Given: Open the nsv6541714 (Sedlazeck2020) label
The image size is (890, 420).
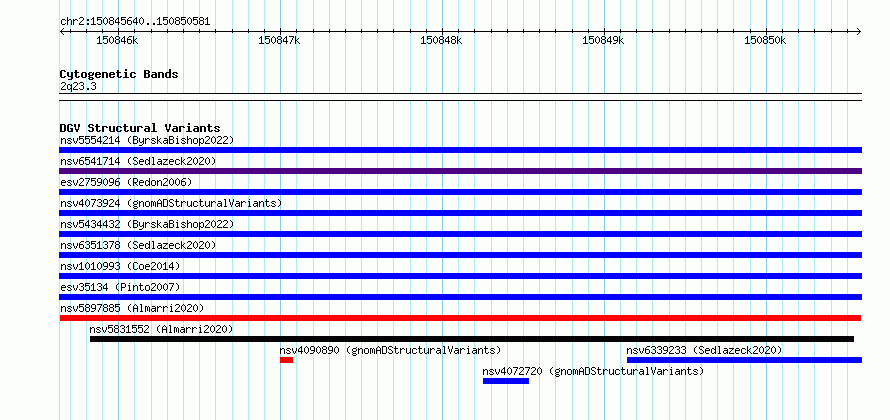Looking at the screenshot, I should pos(138,161).
